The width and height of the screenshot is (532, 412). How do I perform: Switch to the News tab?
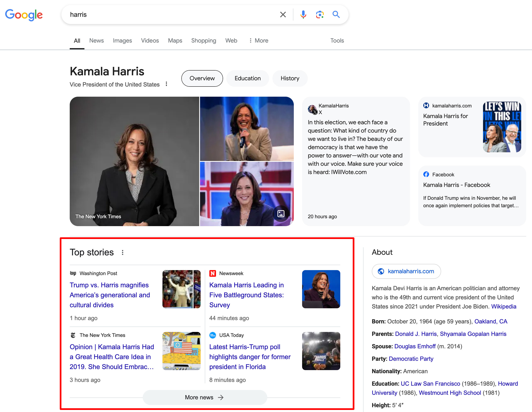96,40
